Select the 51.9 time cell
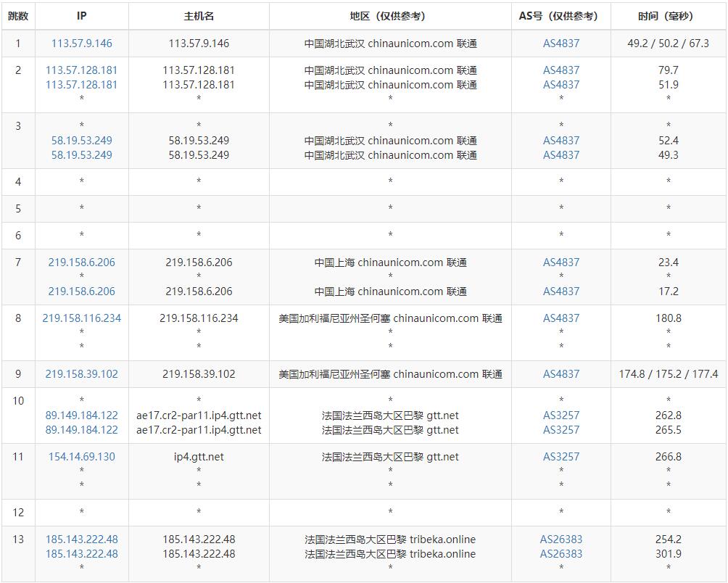The image size is (728, 583). [x=668, y=85]
